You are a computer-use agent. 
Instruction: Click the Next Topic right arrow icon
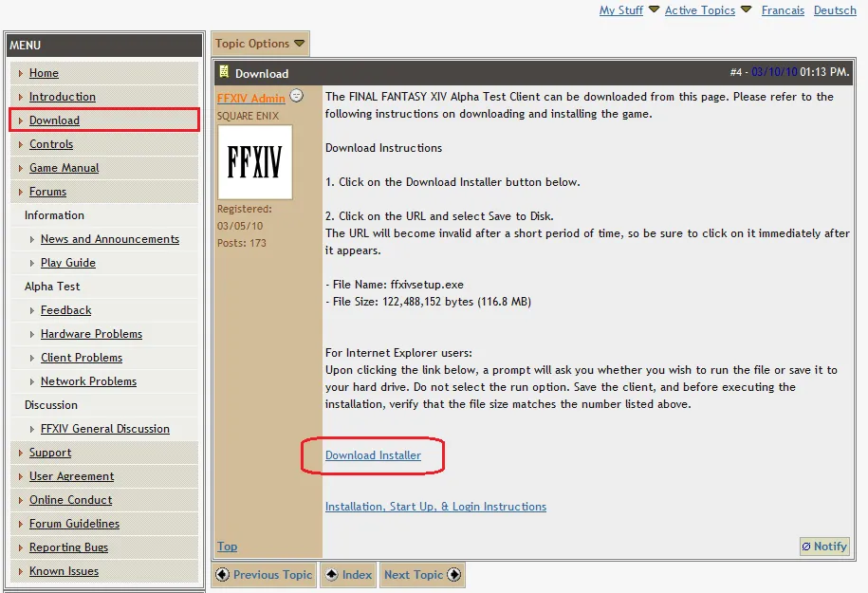pos(454,575)
